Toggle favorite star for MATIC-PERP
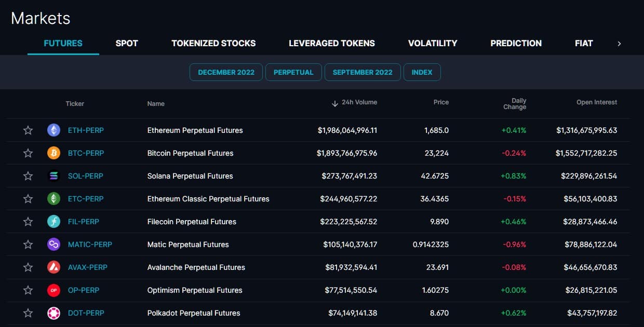The image size is (644, 327). pyautogui.click(x=28, y=244)
